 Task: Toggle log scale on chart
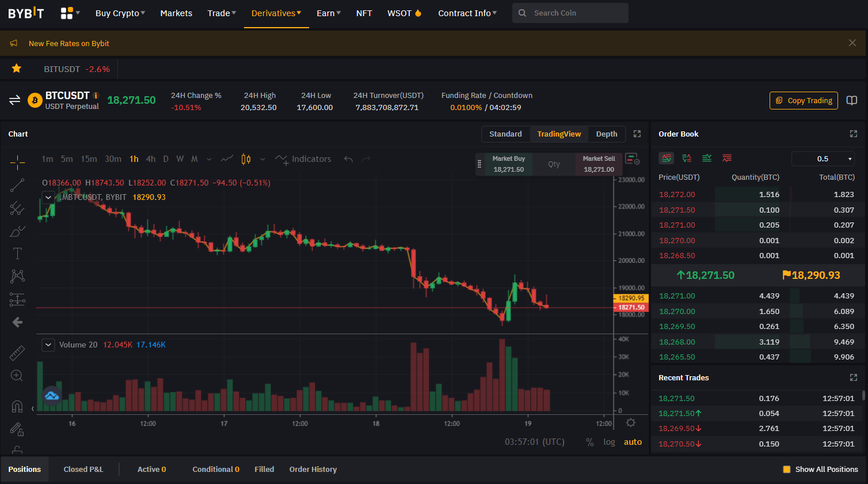click(609, 442)
